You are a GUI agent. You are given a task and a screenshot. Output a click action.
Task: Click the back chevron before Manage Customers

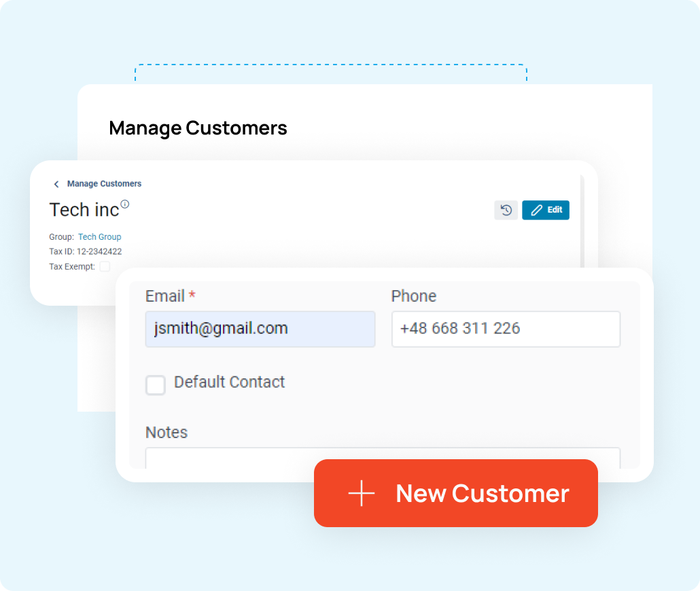[x=56, y=184]
